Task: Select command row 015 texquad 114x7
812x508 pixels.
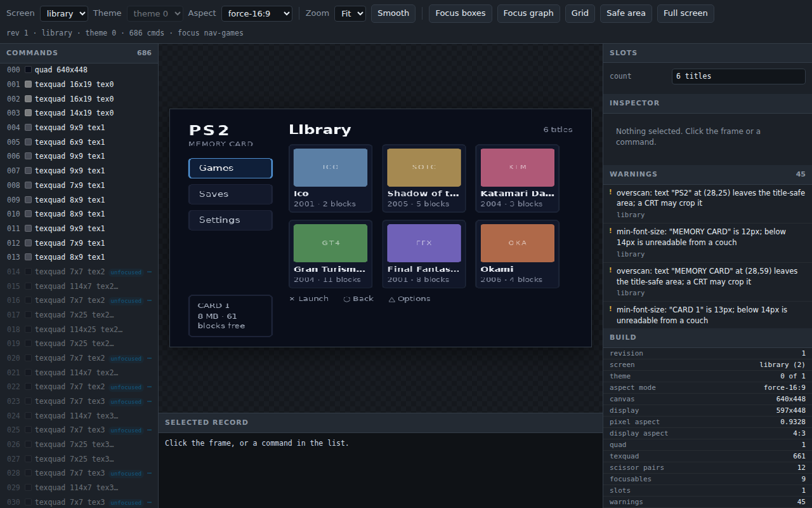Action: tap(79, 286)
